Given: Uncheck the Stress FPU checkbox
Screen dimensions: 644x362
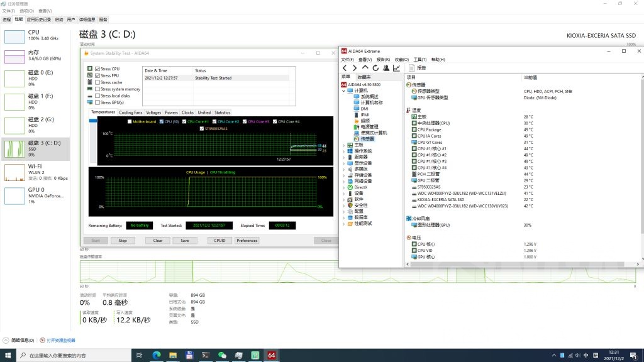Looking at the screenshot, I should (97, 75).
